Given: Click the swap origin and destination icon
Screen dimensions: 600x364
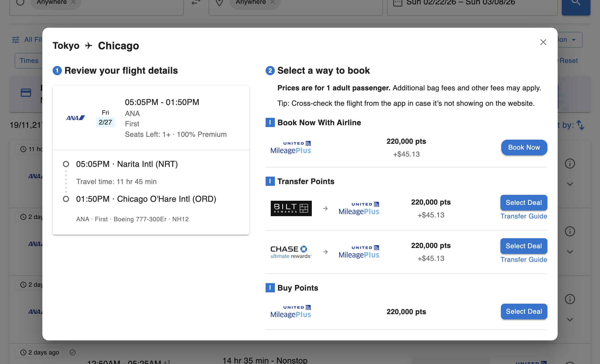Looking at the screenshot, I should point(196,3).
